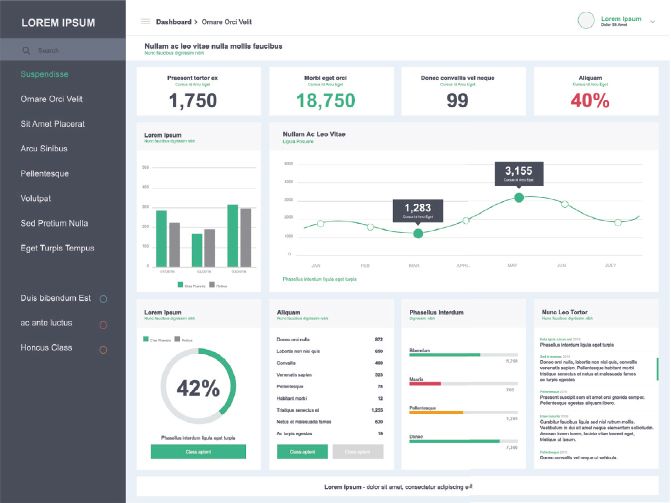This screenshot has width=671, height=503.
Task: Select the filled data point labeled 3,155
Action: point(519,197)
